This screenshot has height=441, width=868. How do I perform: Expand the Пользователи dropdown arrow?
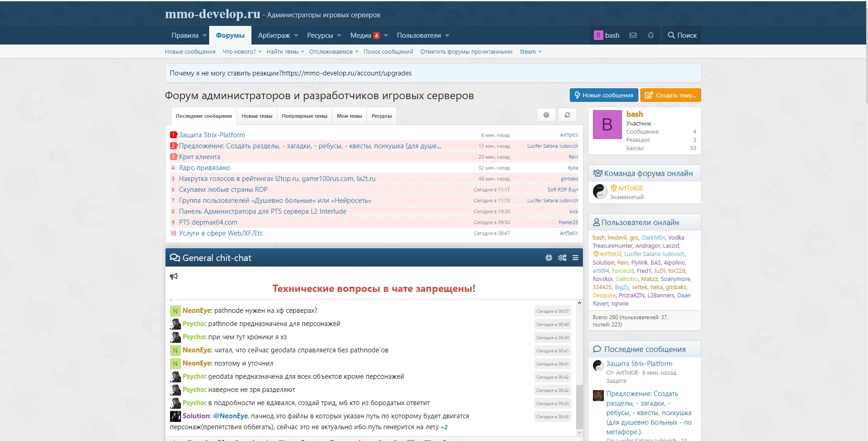447,35
